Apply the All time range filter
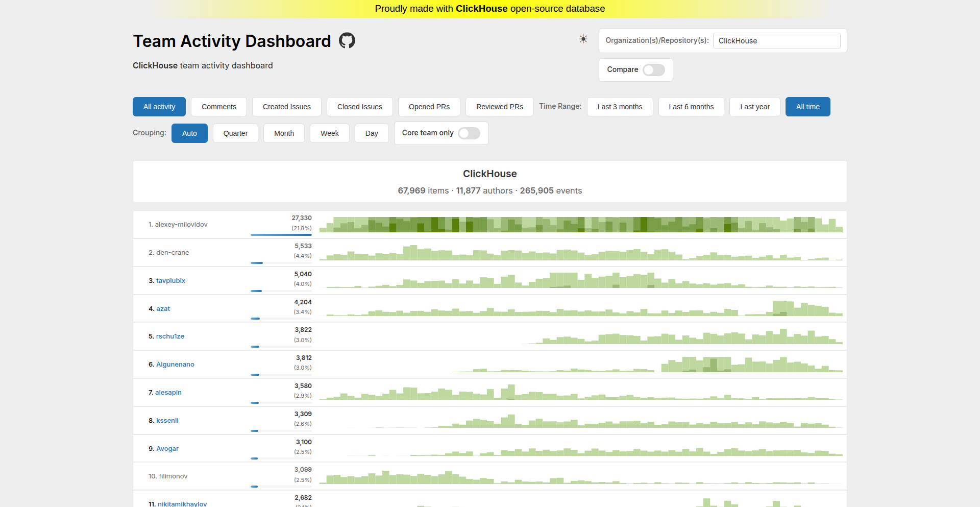This screenshot has width=980, height=507. (807, 107)
